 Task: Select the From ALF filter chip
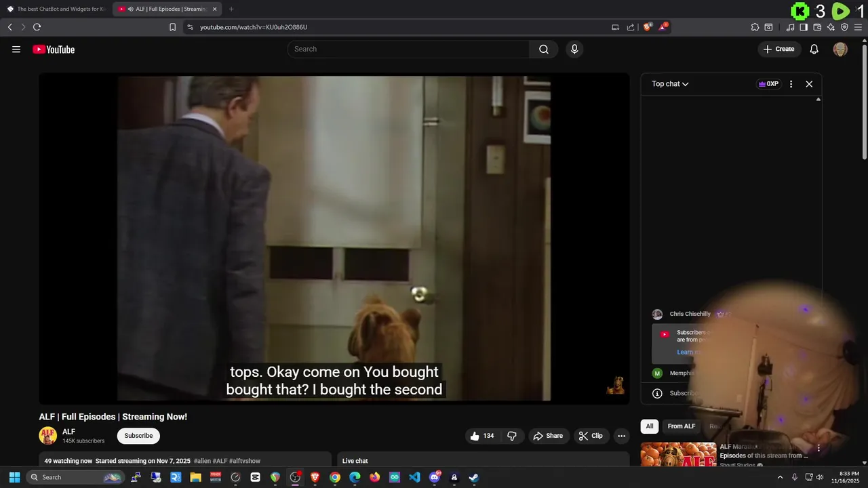click(681, 426)
